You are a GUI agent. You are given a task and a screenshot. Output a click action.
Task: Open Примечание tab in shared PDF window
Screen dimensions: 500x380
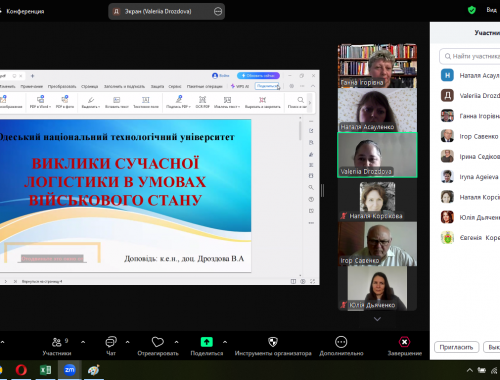pyautogui.click(x=31, y=86)
